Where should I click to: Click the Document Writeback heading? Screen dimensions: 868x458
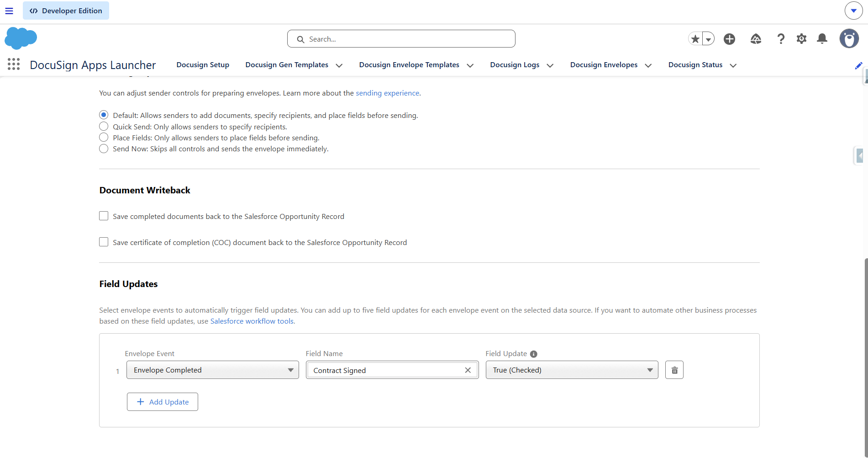tap(145, 190)
